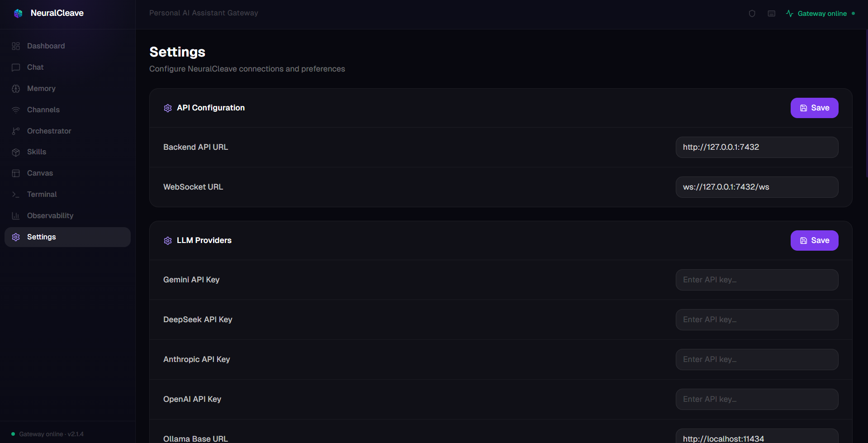Click the Skills cube icon
Screen dimensions: 868x443
(x=16, y=152)
